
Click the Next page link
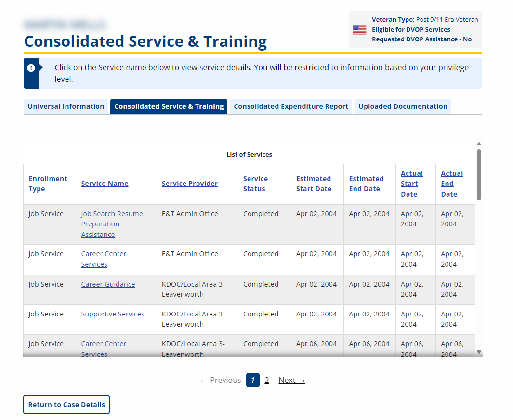pos(292,380)
